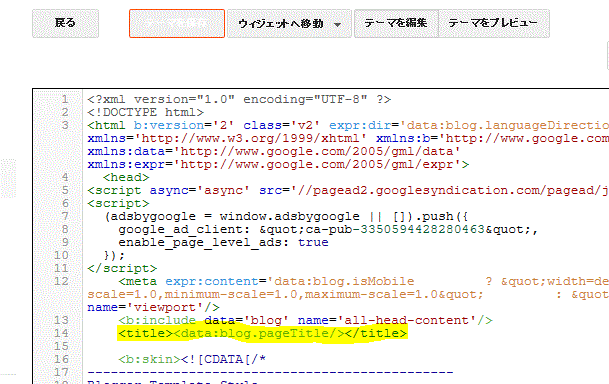Viewport: 609px width, 384px height.
Task: Click the xmlns:expr attribute line
Action: pos(278,165)
